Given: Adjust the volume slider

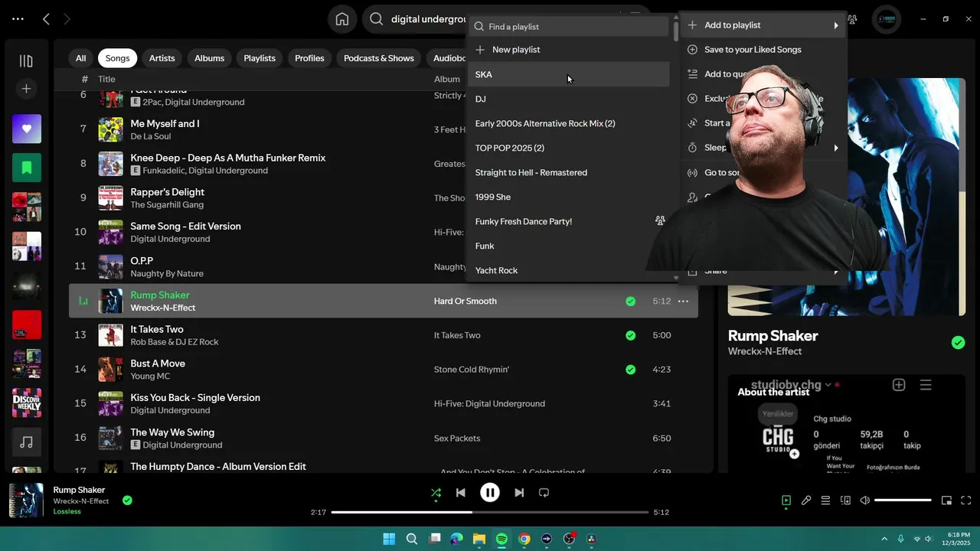Looking at the screenshot, I should (x=903, y=500).
